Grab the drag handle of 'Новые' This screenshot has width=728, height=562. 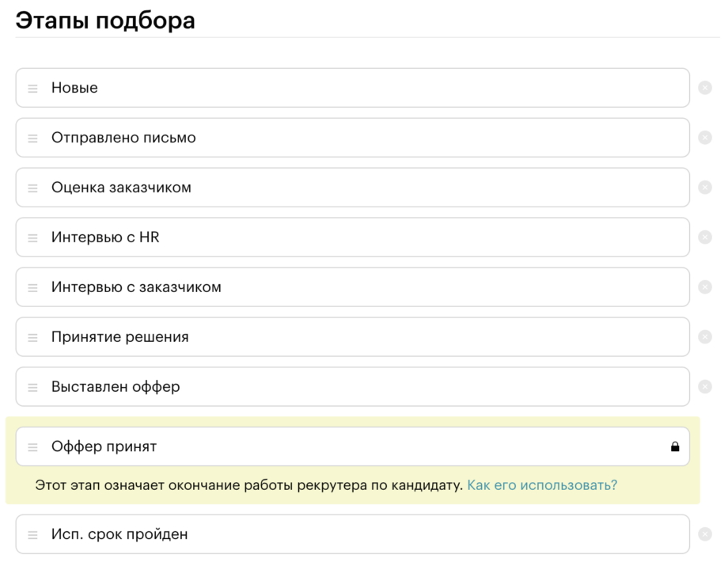pos(33,89)
